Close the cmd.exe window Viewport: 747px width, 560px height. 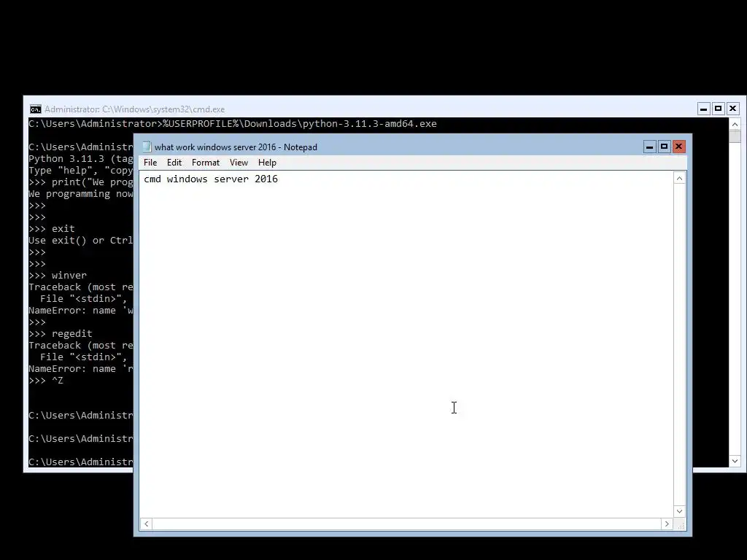tap(733, 109)
